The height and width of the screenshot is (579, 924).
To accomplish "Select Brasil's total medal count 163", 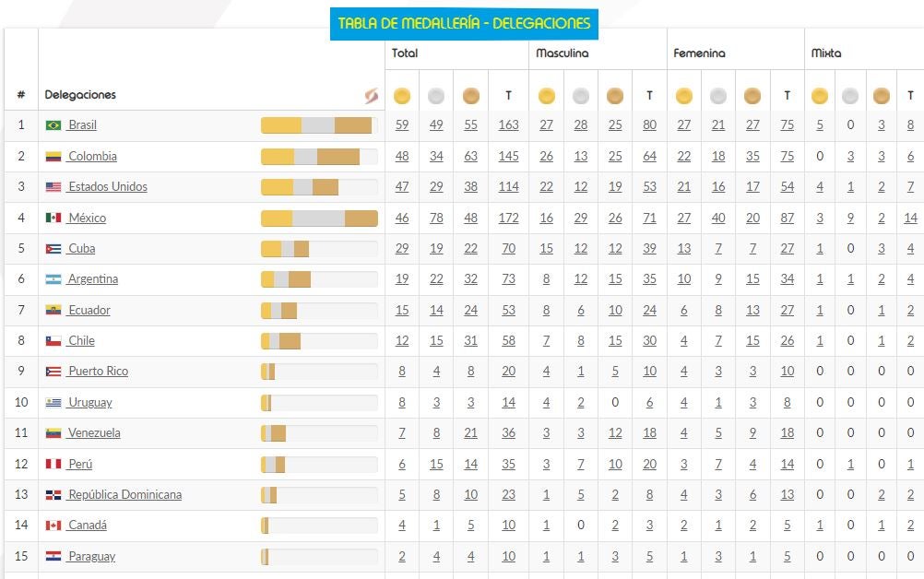I will pos(508,125).
